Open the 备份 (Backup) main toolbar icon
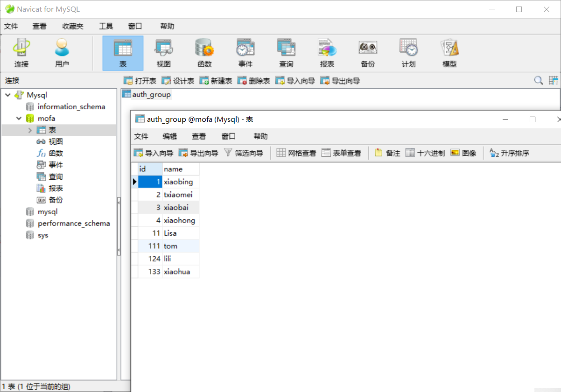561x392 pixels. coord(368,53)
